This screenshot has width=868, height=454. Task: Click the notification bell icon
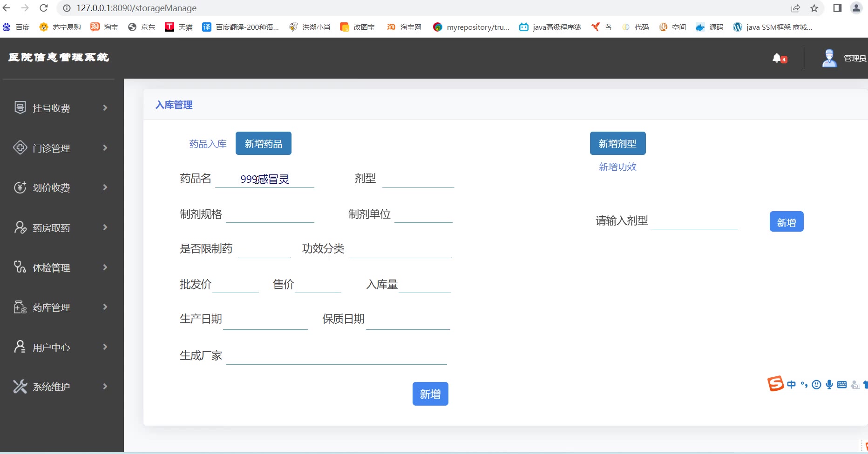point(776,58)
